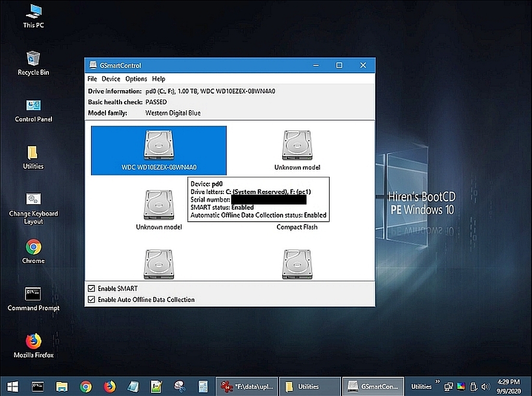Select the Unknown model drive below the WDC drive
The width and height of the screenshot is (532, 396).
tap(159, 210)
